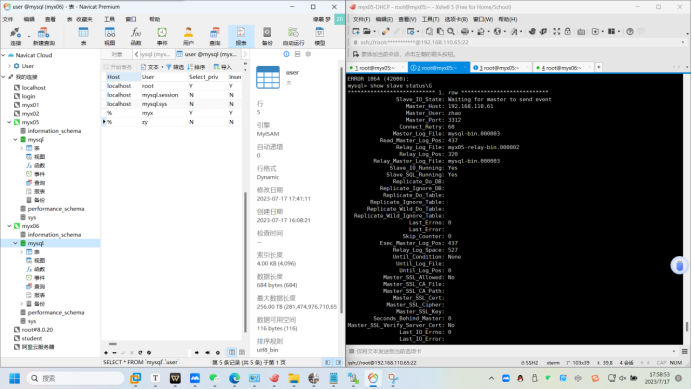692x389 pixels.
Task: Open the Text (文本) dropdown arrow
Action: [162, 67]
